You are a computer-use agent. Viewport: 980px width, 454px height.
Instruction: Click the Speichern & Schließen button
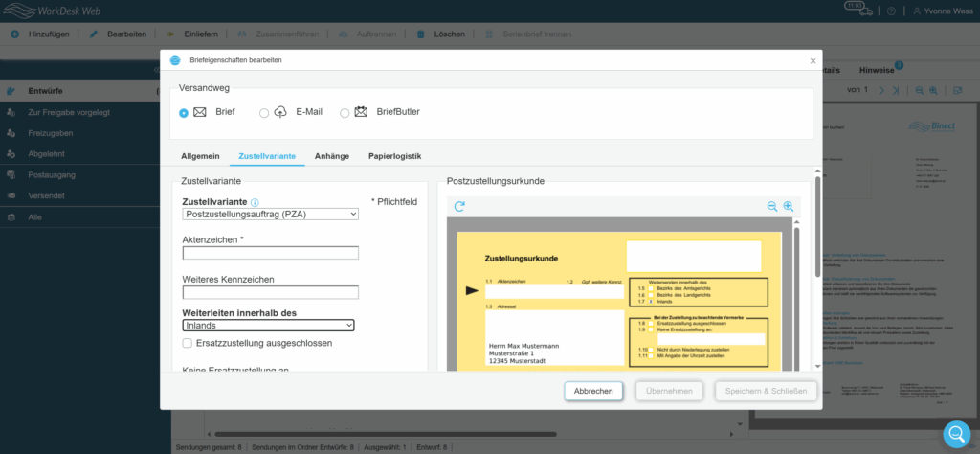[766, 391]
